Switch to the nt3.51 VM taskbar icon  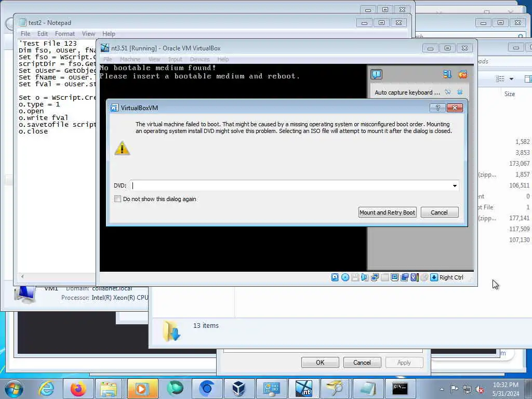tap(303, 388)
